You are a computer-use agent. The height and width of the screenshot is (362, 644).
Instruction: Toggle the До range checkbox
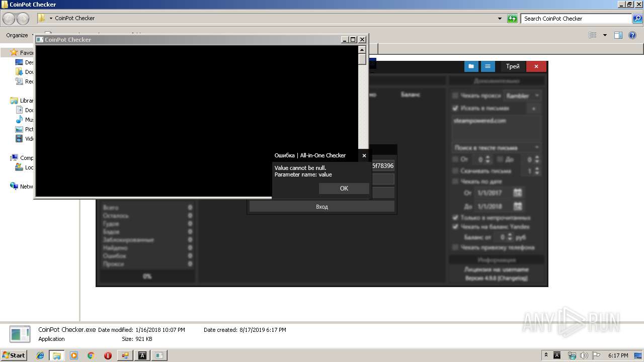[x=500, y=159]
